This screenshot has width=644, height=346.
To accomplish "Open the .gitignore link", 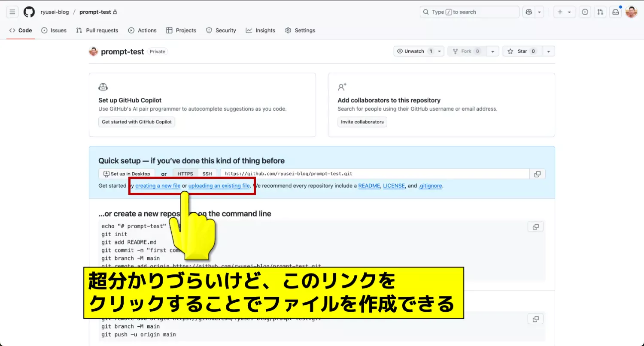I will click(430, 186).
